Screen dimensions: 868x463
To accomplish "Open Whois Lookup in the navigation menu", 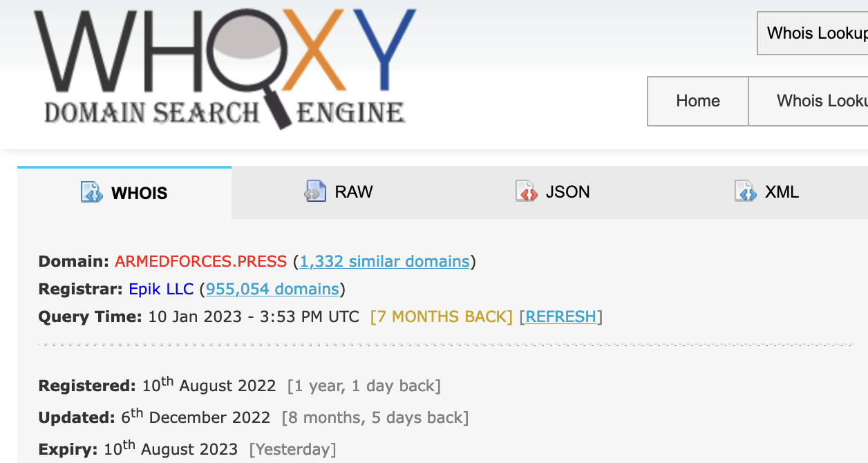I will (x=809, y=101).
